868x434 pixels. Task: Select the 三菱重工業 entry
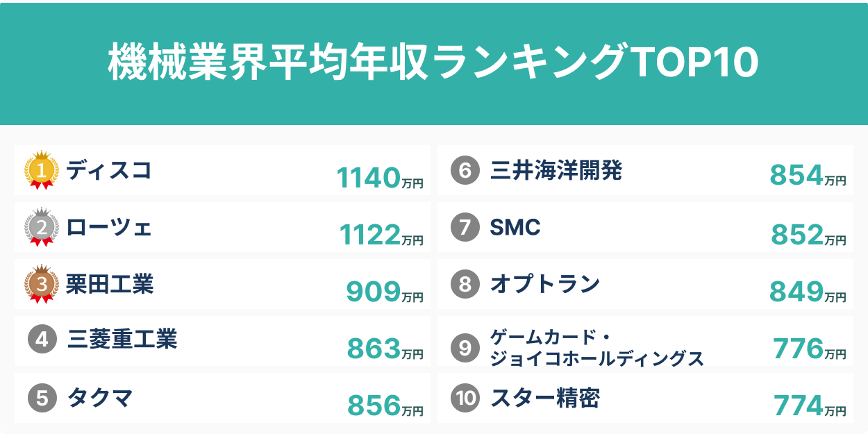(x=222, y=341)
